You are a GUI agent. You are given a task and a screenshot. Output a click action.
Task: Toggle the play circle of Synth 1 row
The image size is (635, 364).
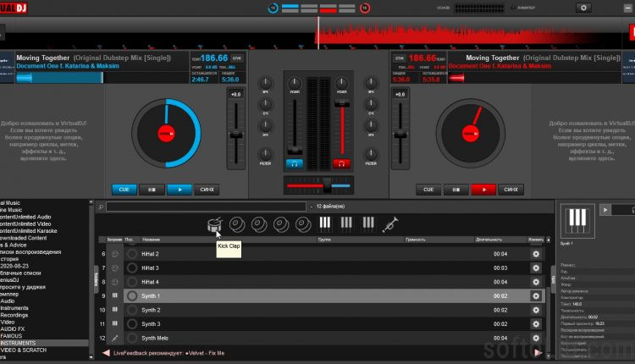(x=132, y=296)
